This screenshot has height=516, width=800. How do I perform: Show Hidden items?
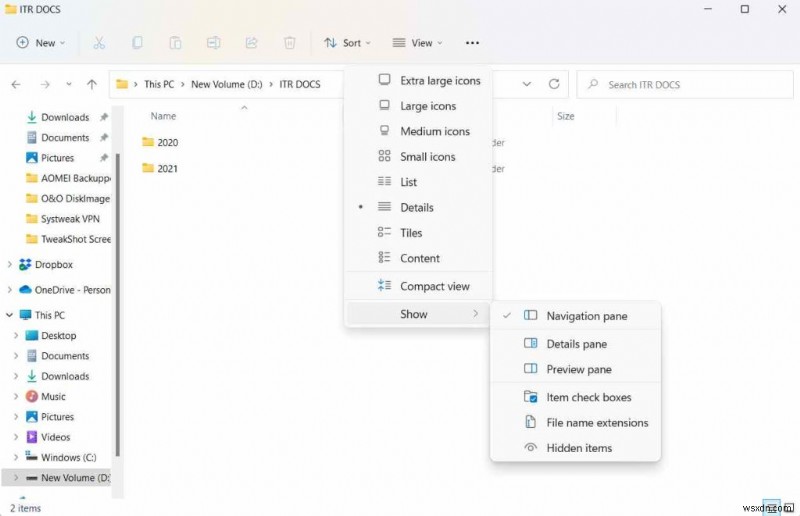576,448
